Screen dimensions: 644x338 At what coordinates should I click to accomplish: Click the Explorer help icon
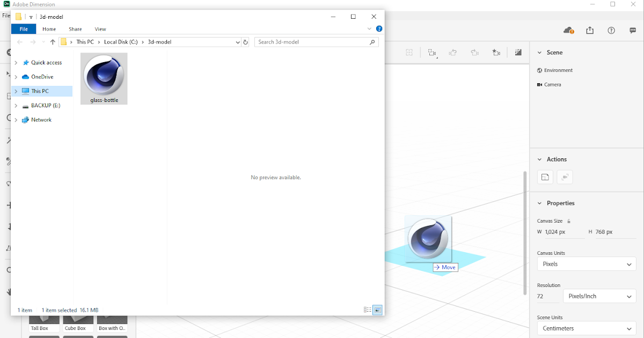[x=379, y=29]
